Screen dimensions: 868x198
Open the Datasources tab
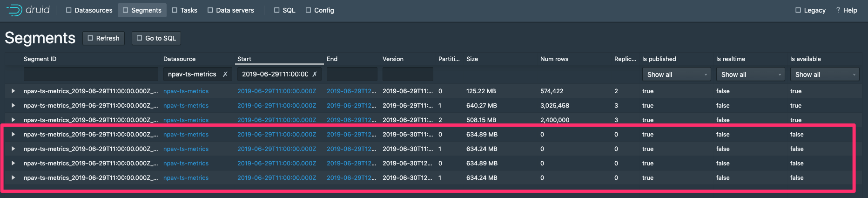click(x=89, y=10)
